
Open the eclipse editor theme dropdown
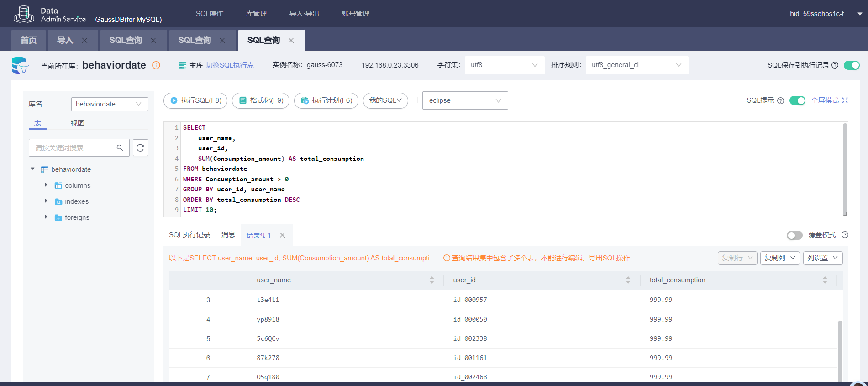click(x=465, y=100)
